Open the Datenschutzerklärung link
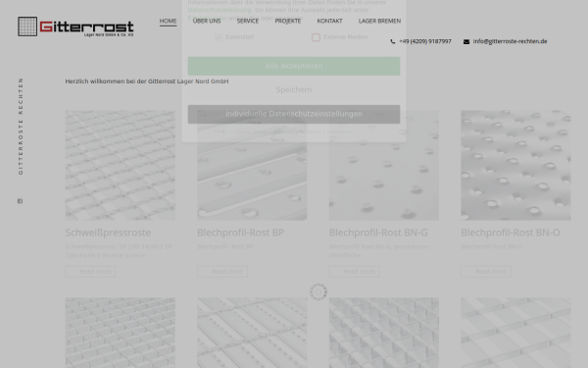 point(220,10)
